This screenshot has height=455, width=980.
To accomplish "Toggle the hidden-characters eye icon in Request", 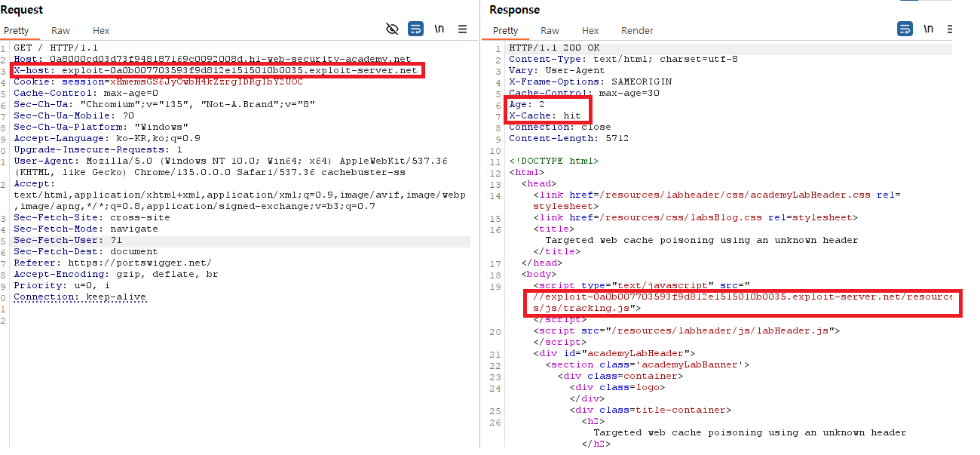I will 392,29.
